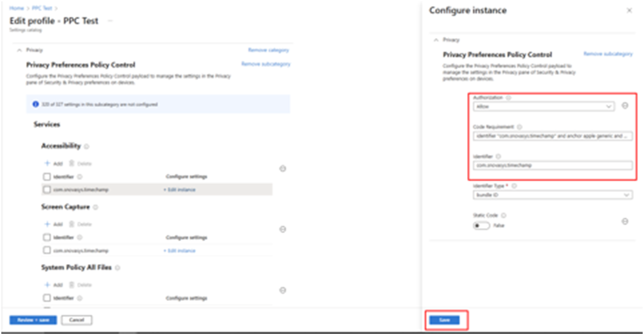Click the remove (minus) icon for Screen Capture
Viewport: 644px width, 335px height.
tap(282, 229)
